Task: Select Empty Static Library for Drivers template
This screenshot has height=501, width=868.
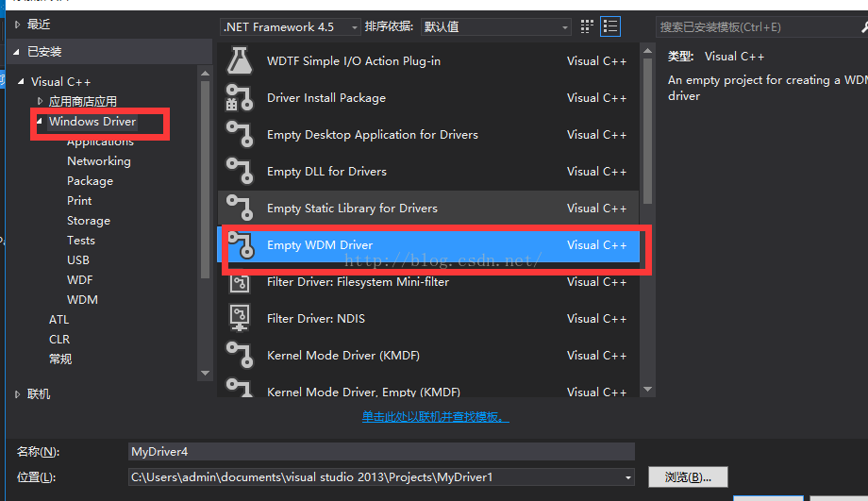Action: coord(428,209)
